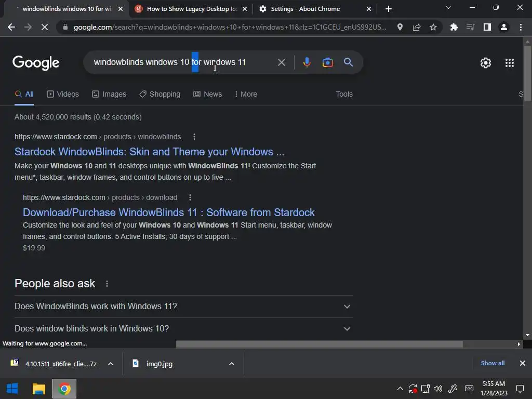Close the How to Show Legacy tab
Screen dimensions: 532x399
pyautogui.click(x=245, y=9)
